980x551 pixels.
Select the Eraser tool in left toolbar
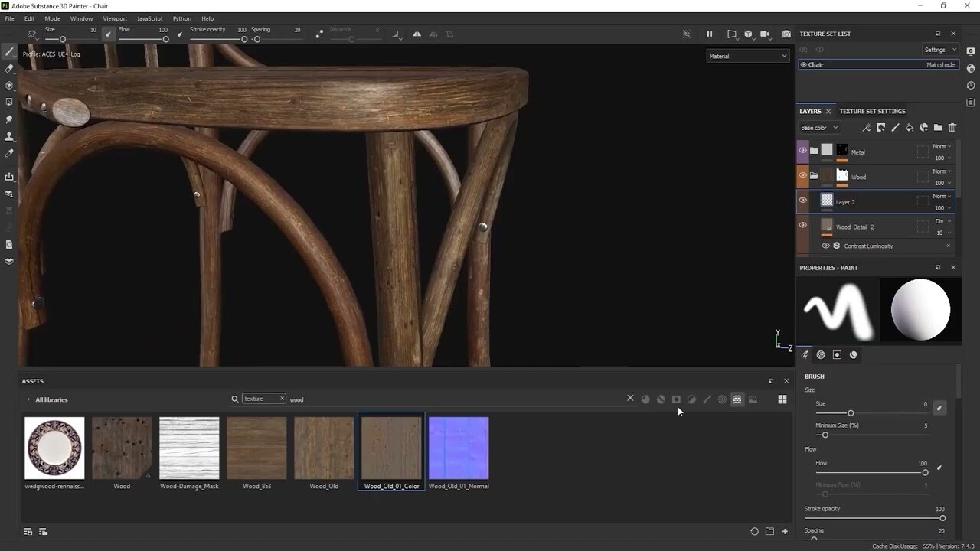9,68
